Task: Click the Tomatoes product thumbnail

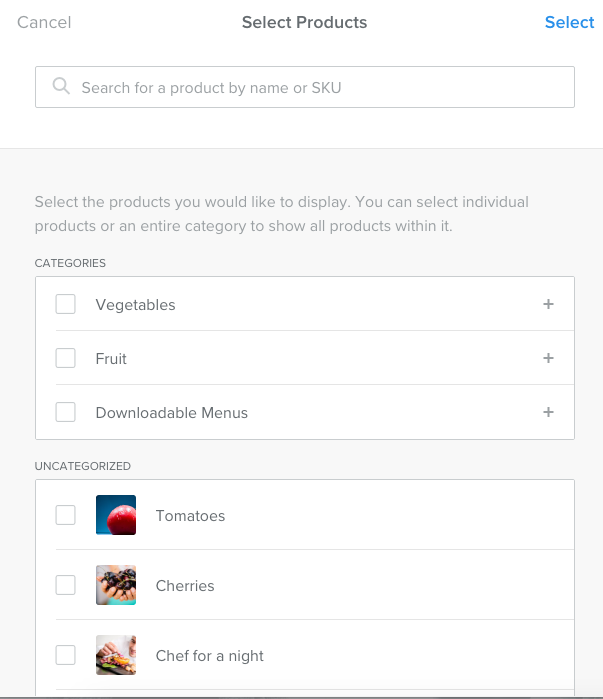Action: [116, 516]
